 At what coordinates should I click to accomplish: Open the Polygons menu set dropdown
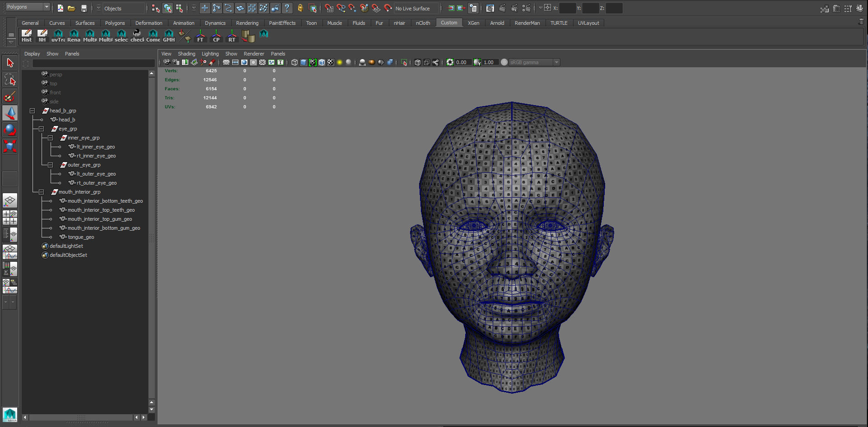coord(28,7)
